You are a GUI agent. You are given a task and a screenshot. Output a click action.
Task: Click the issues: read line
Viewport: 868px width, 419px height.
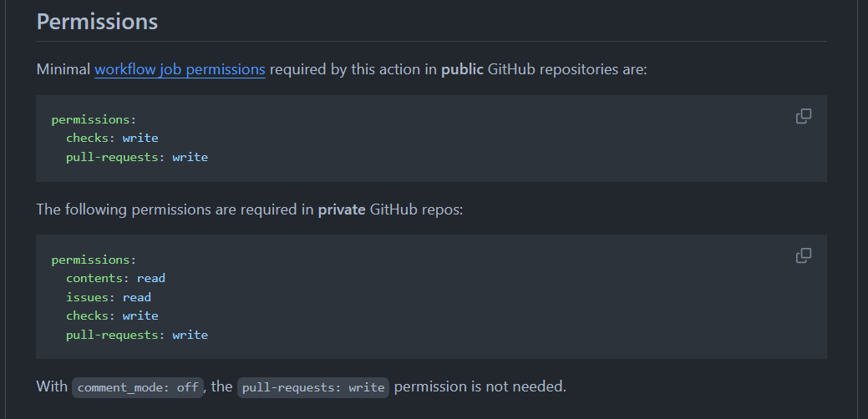[109, 297]
